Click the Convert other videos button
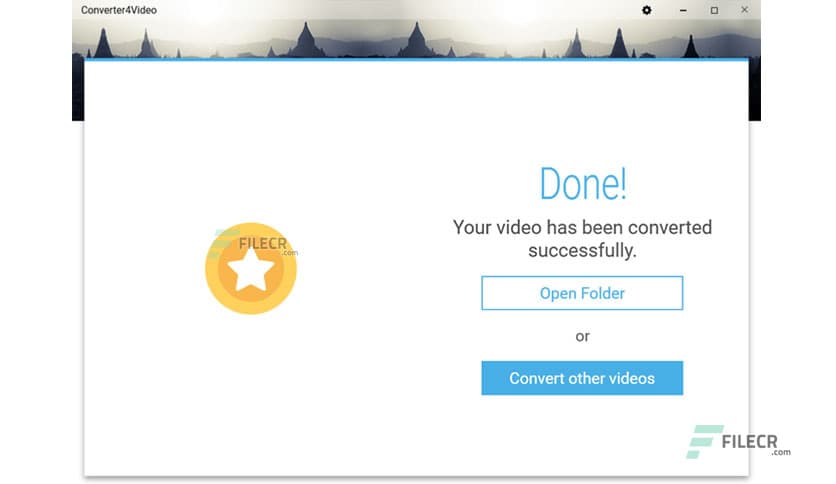Screen dimensions: 836x484 point(582,378)
